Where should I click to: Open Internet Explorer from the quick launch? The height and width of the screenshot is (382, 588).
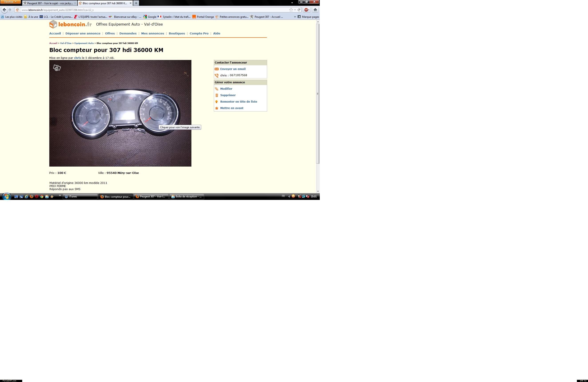26,197
